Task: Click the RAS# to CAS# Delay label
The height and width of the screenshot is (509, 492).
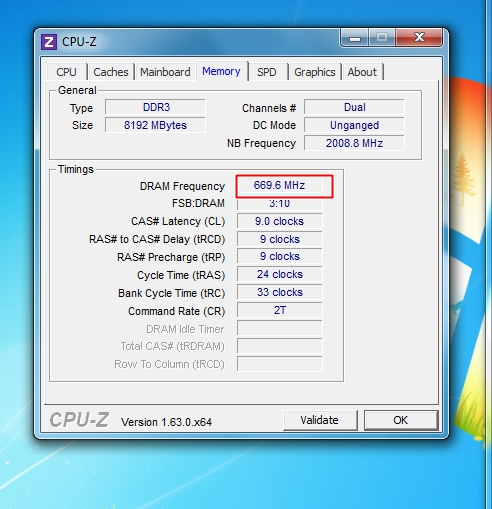Action: 157,239
